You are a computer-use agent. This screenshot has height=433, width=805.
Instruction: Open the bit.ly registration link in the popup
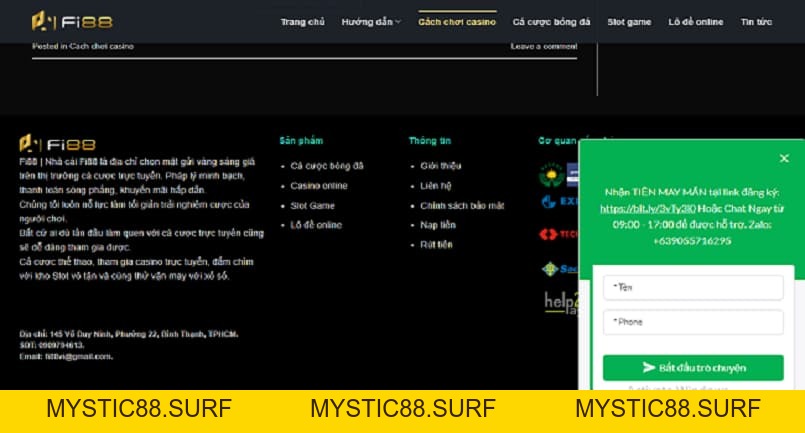[x=648, y=209]
